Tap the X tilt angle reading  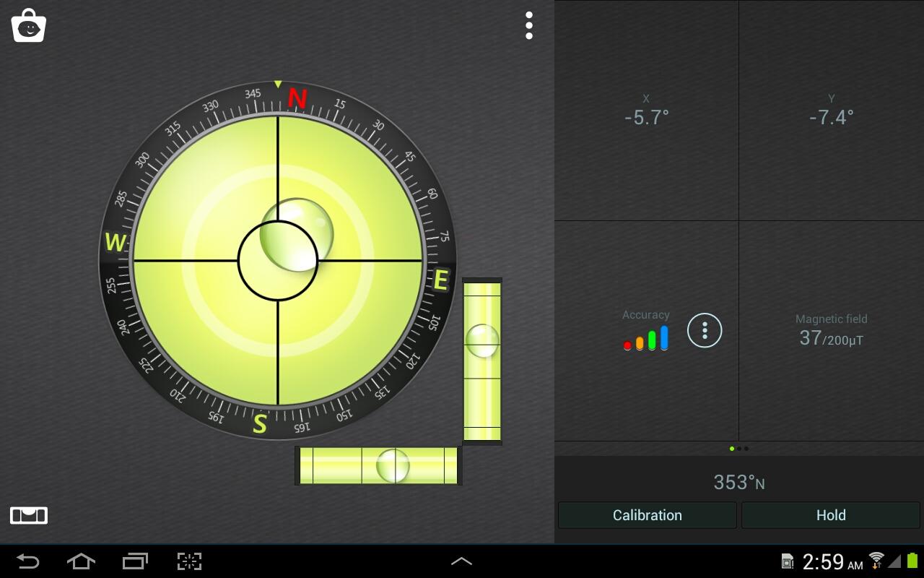coord(647,111)
